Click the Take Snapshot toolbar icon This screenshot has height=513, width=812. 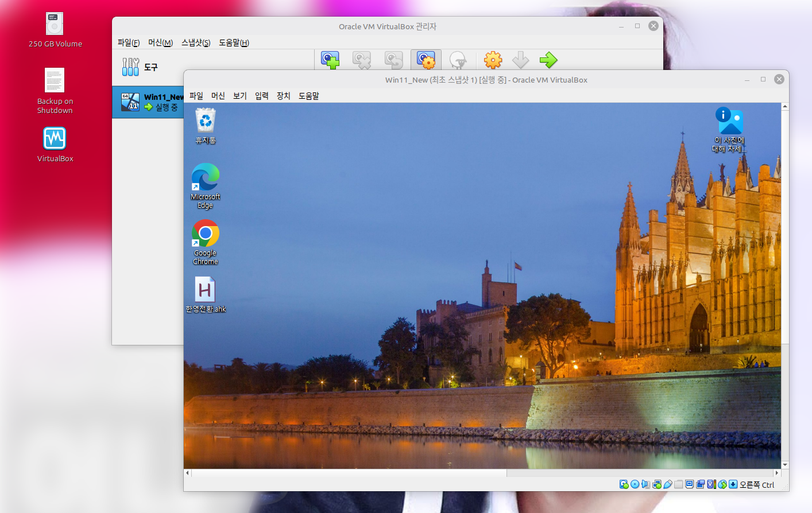click(330, 60)
